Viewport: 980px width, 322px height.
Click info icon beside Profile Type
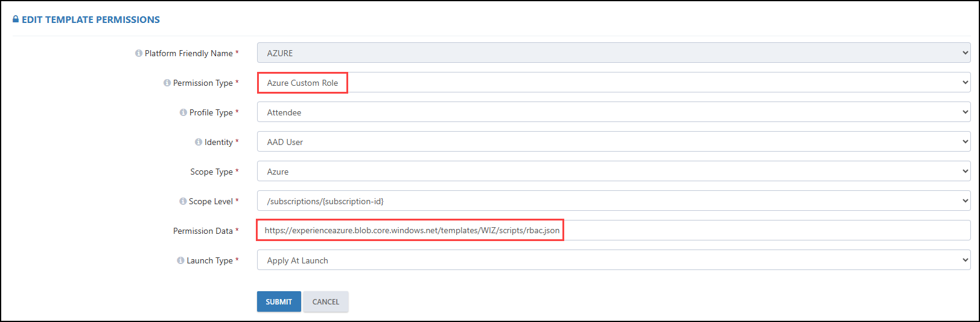[183, 112]
